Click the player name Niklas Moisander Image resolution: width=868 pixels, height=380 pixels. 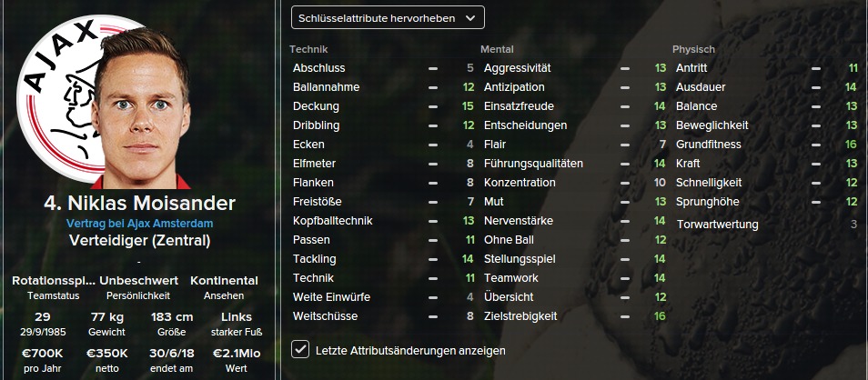pyautogui.click(x=139, y=203)
